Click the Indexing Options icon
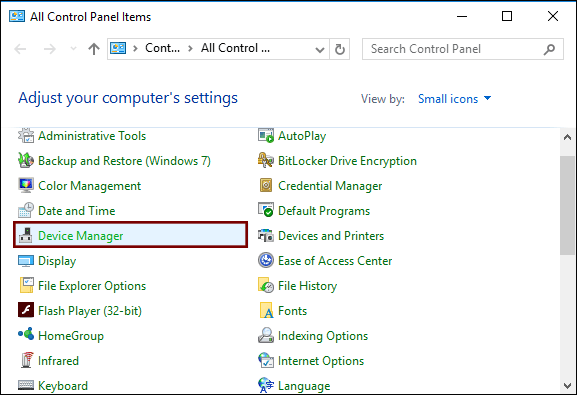577x395 pixels. pos(266,335)
